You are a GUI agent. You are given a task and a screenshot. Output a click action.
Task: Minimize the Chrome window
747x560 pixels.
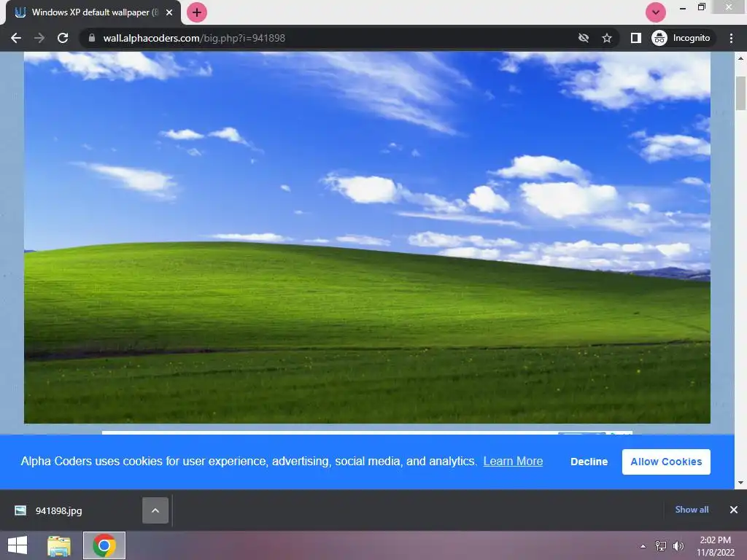pyautogui.click(x=683, y=7)
